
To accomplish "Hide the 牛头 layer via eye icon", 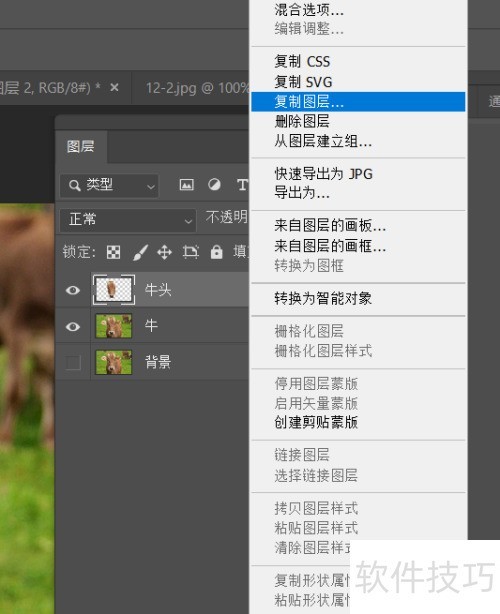I will (73, 290).
